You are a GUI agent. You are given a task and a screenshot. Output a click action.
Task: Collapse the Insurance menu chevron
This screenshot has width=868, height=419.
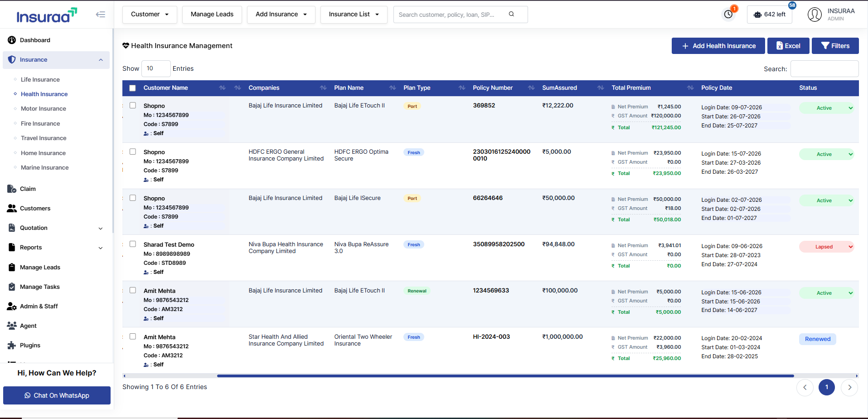tap(101, 60)
